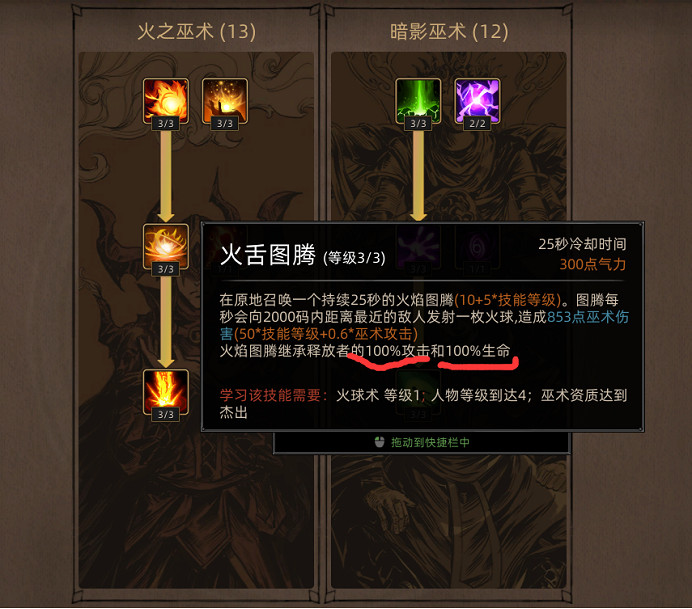Select the Fireball skill icon
Image resolution: width=692 pixels, height=609 pixels.
[x=165, y=101]
